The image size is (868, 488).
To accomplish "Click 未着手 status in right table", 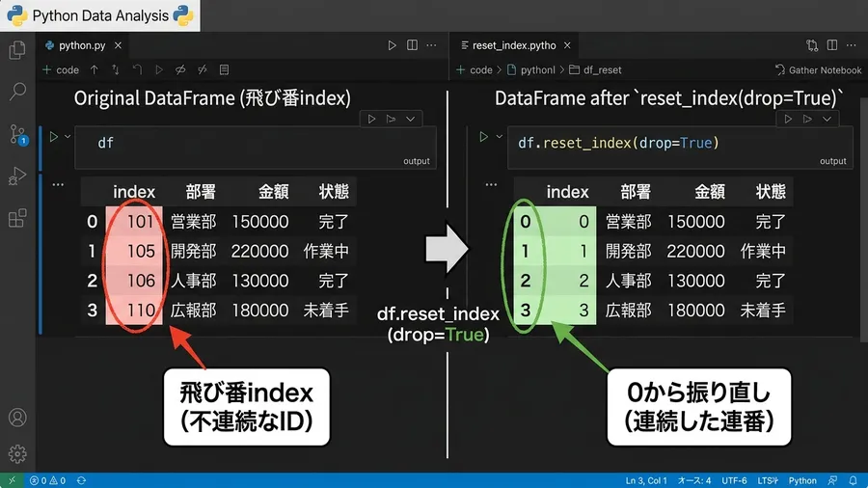I will (763, 310).
